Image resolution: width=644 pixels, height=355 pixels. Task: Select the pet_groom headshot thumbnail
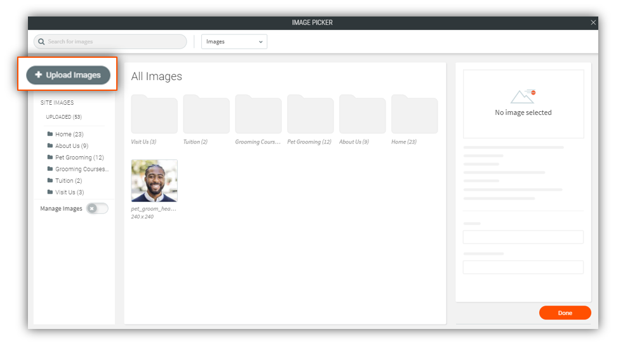click(x=154, y=181)
